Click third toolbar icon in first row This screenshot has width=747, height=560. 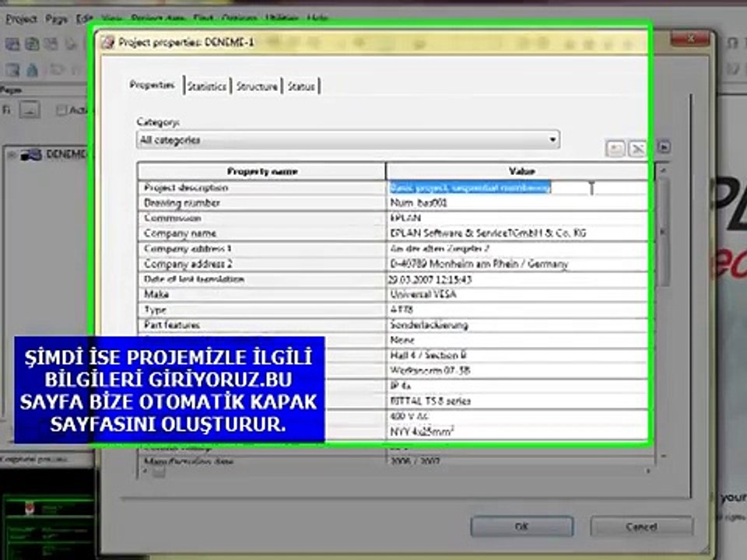click(x=51, y=44)
